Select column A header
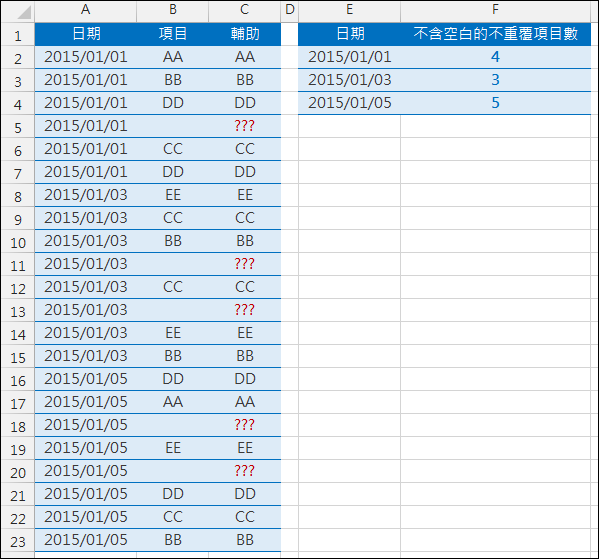The image size is (599, 559). pyautogui.click(x=86, y=10)
